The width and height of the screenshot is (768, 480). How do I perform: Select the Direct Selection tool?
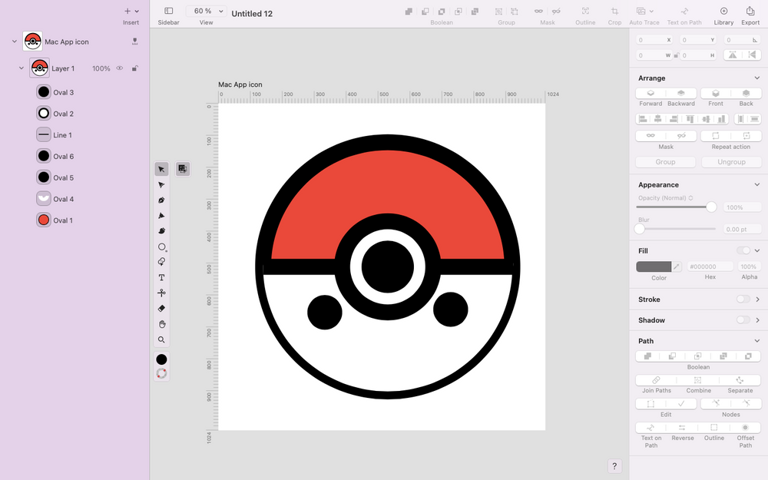(x=161, y=185)
